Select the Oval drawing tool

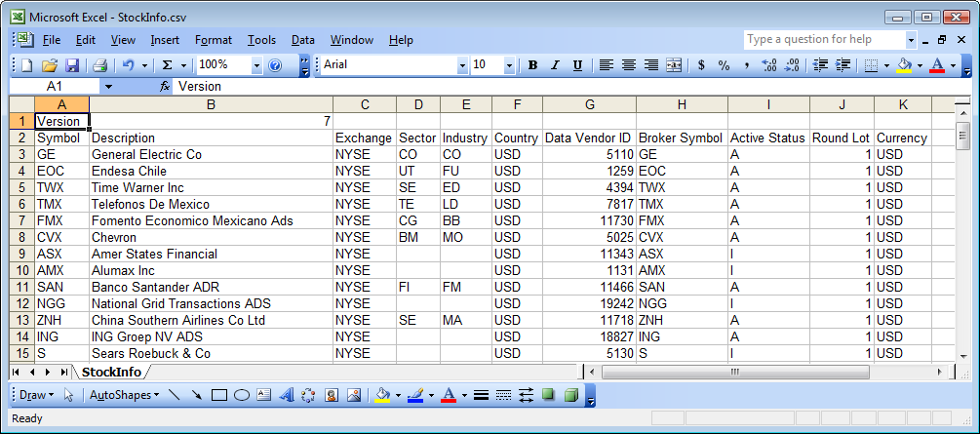click(x=241, y=395)
